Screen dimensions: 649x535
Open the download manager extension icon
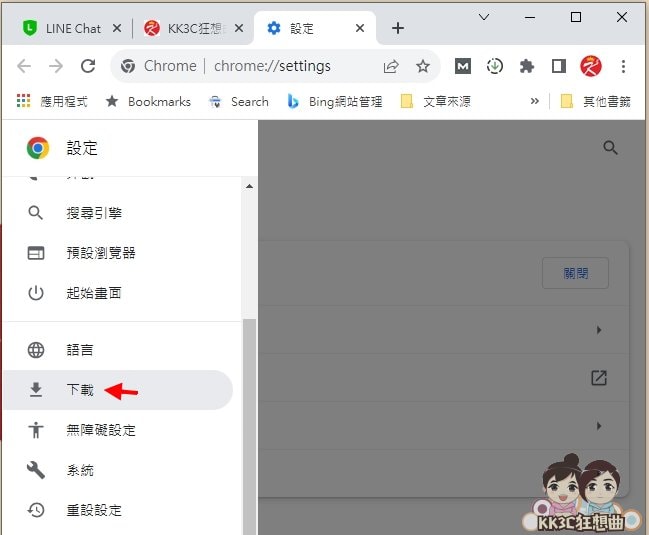(x=495, y=66)
